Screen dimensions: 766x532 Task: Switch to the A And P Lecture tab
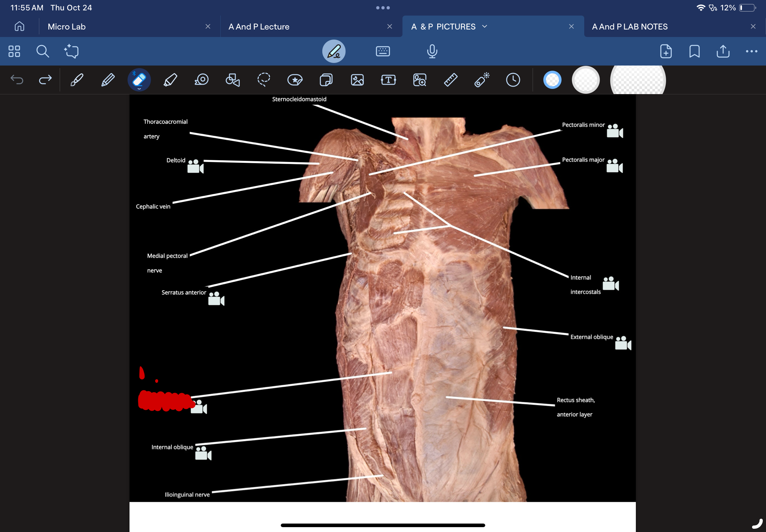[259, 27]
